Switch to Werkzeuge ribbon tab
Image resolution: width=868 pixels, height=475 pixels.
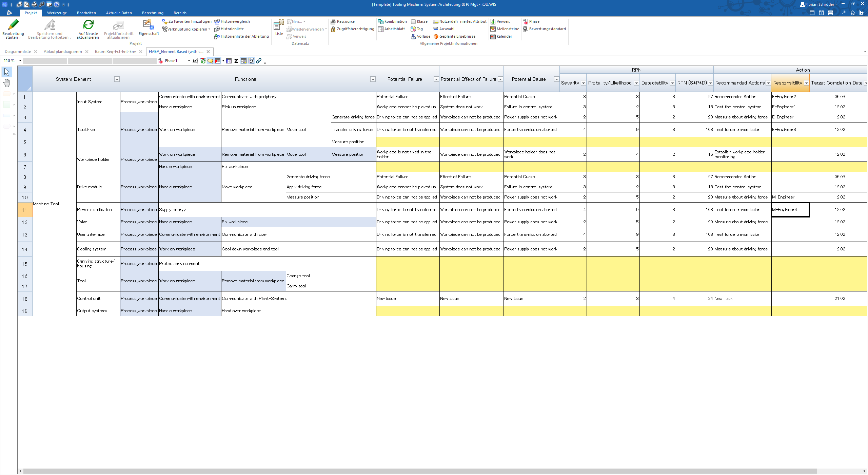[x=57, y=13]
